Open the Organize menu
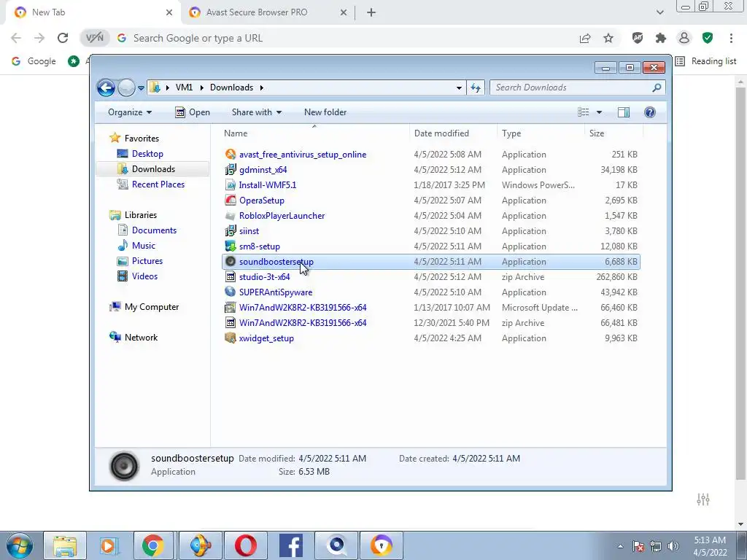This screenshot has height=560, width=747. [x=130, y=112]
